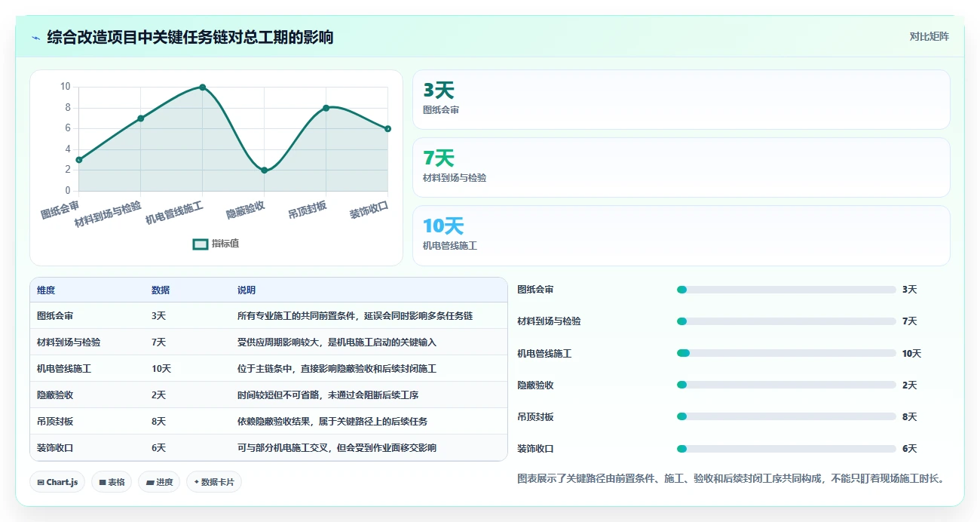Image resolution: width=980 pixels, height=522 pixels.
Task: Select the 7天 材料到场与检验 data card
Action: click(x=681, y=167)
